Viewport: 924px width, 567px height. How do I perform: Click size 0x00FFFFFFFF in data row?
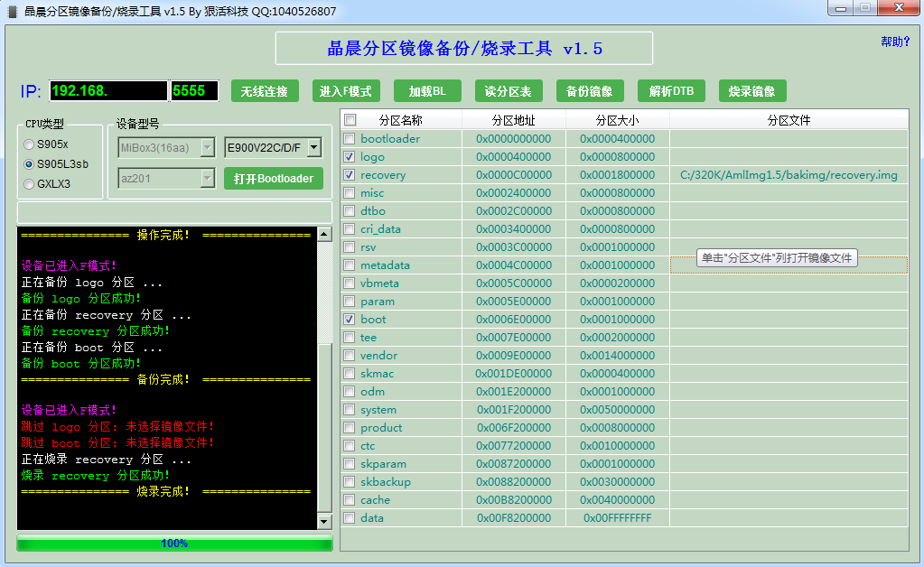618,518
